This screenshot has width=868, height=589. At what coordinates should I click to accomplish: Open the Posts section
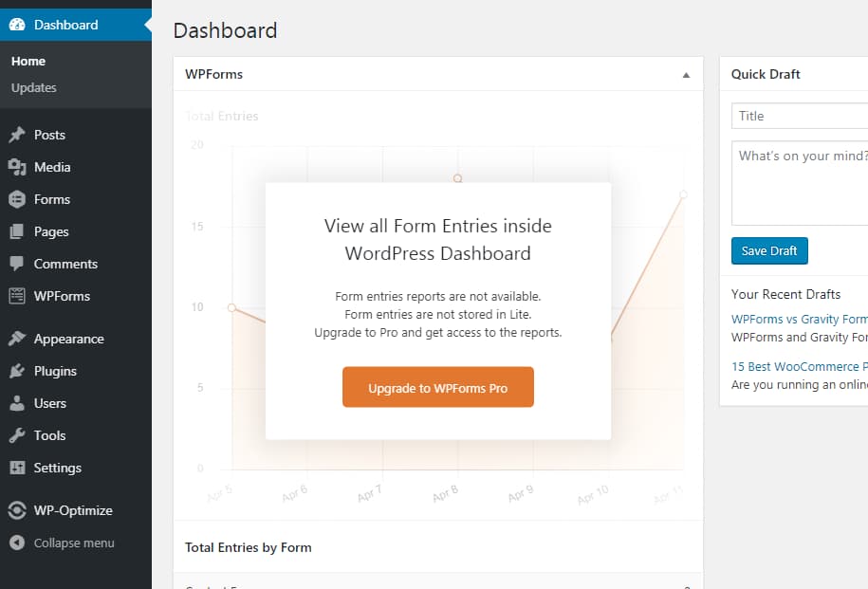48,135
